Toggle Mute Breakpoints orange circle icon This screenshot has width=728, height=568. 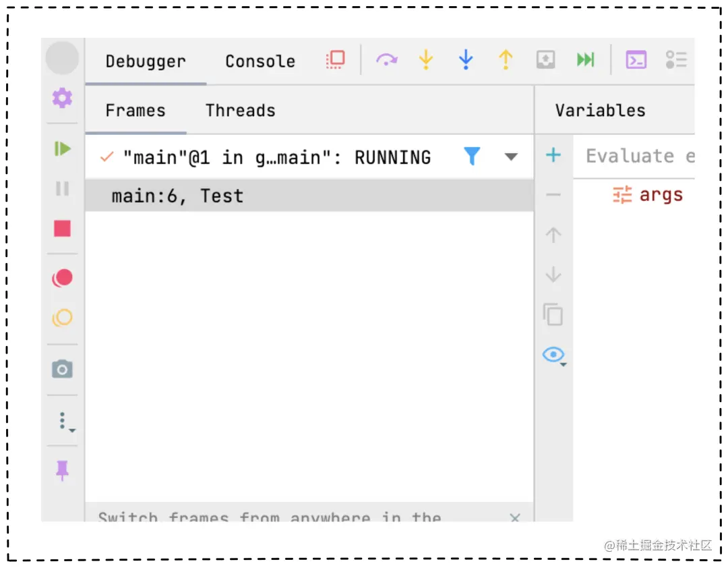point(62,318)
